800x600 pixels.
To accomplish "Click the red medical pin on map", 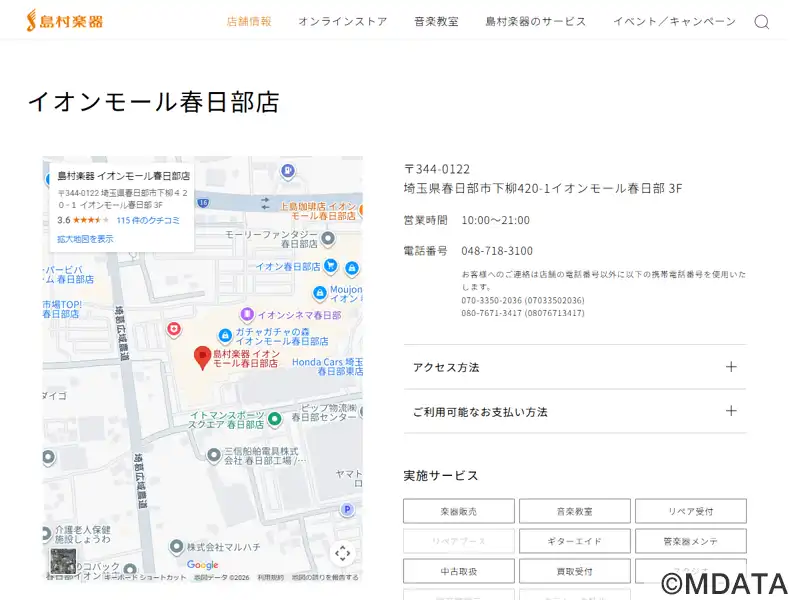I will [x=174, y=329].
